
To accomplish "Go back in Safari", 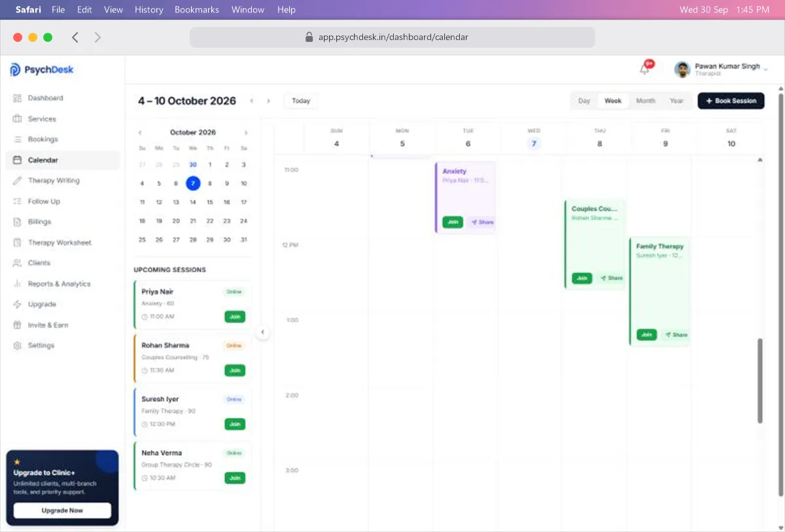I will pos(75,37).
